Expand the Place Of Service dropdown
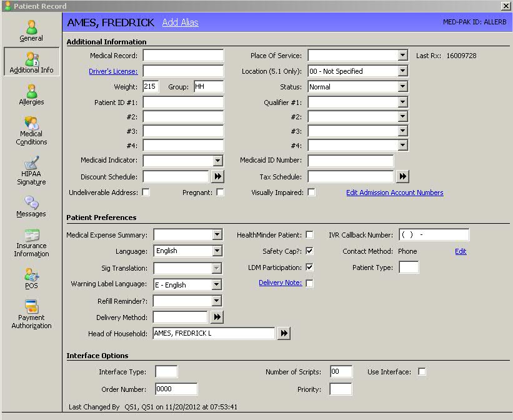513x420 pixels. 403,55
